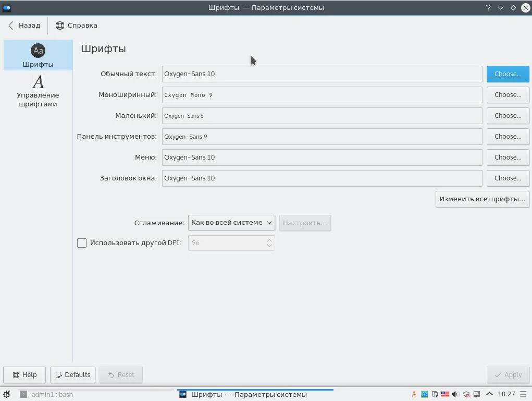532x401 pixels.
Task: Click the Reset button
Action: click(121, 375)
